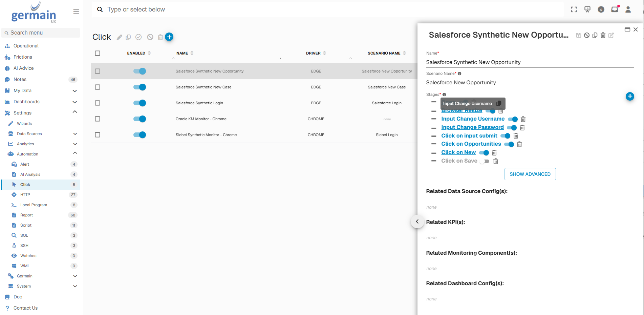Open the presentation screen icon in top bar
This screenshot has height=315, width=644.
587,9
